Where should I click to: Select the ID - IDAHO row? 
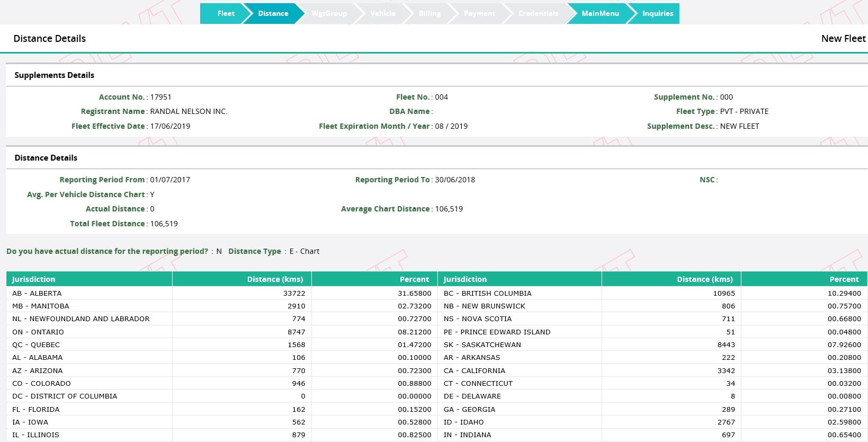(x=653, y=422)
